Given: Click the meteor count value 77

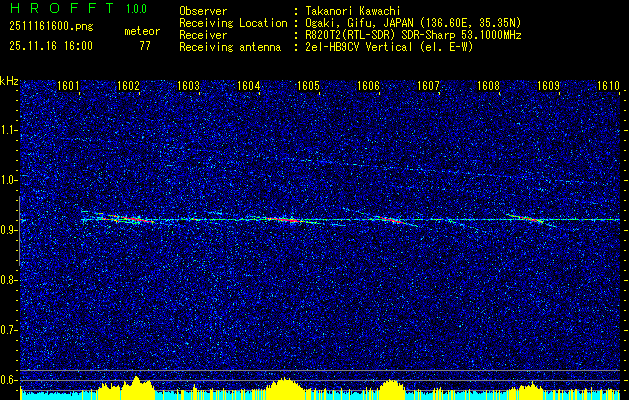Looking at the screenshot, I should pyautogui.click(x=145, y=46).
